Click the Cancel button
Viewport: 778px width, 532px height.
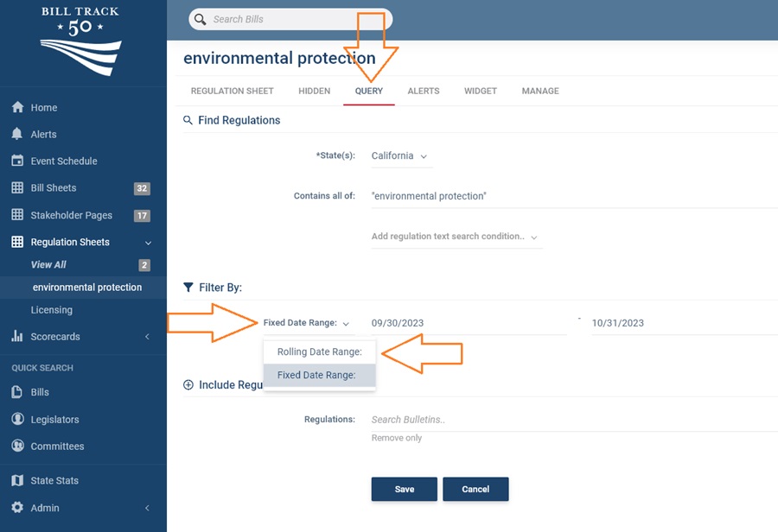[x=475, y=489]
